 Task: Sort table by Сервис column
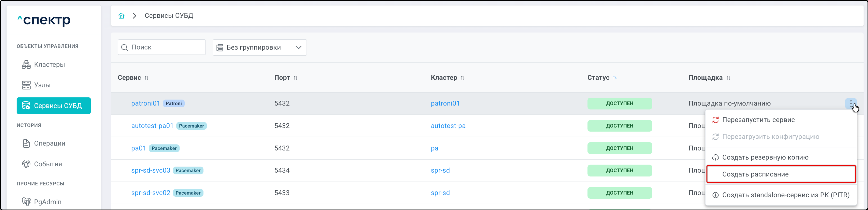click(x=147, y=78)
